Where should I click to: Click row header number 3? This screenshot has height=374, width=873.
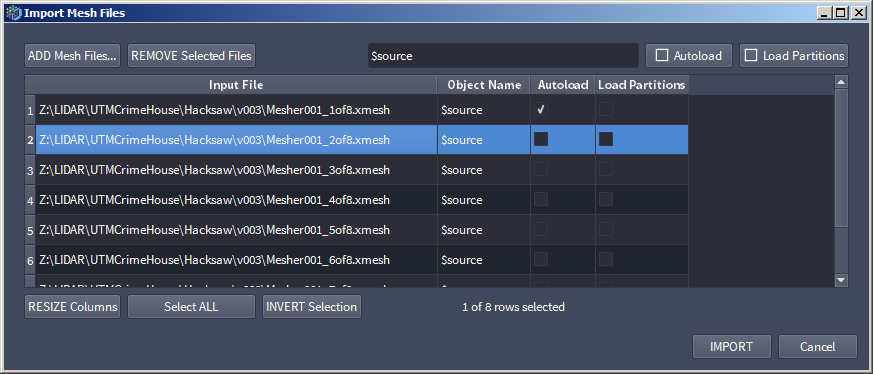tap(30, 170)
